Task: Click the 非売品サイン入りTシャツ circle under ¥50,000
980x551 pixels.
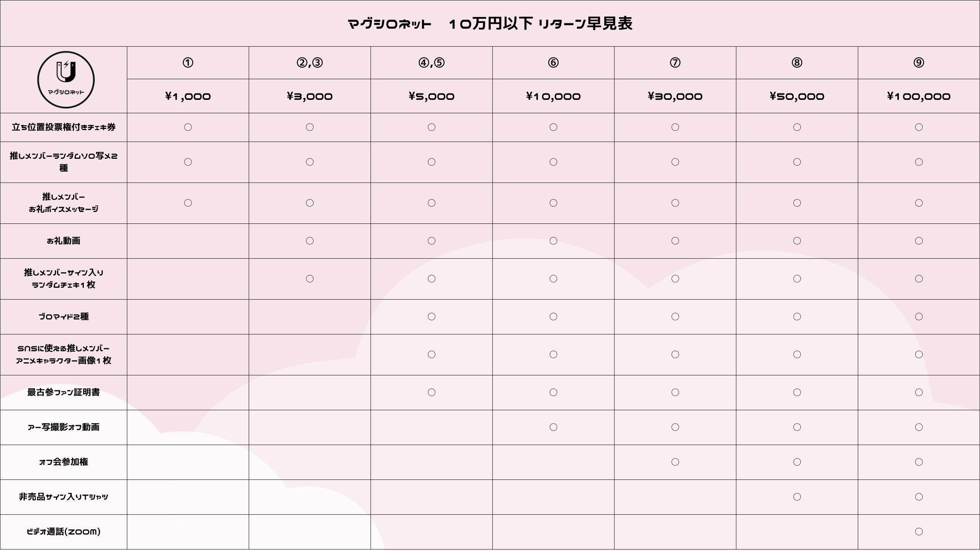Action: [797, 497]
